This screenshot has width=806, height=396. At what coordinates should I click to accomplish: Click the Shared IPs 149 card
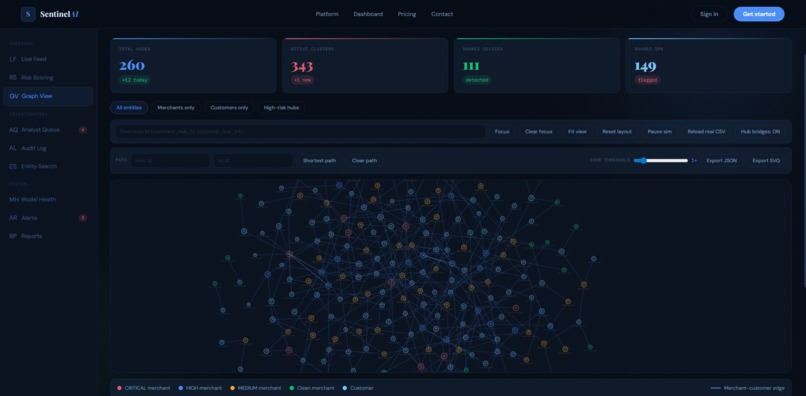pos(709,65)
